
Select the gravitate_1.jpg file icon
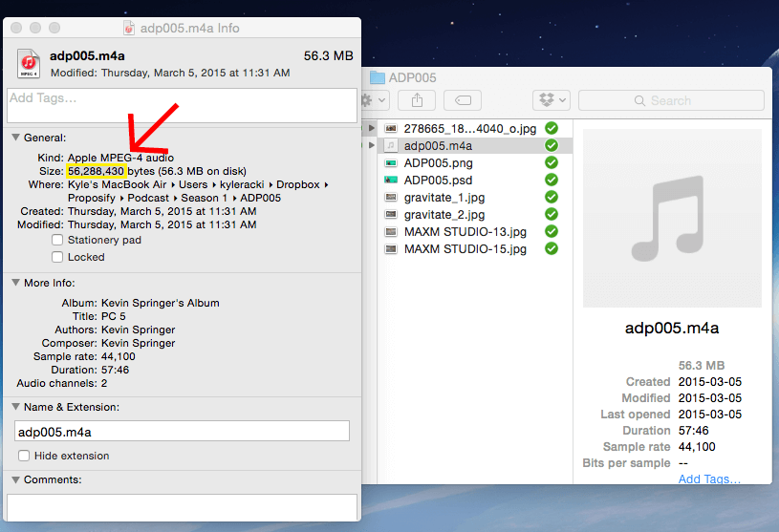point(391,197)
